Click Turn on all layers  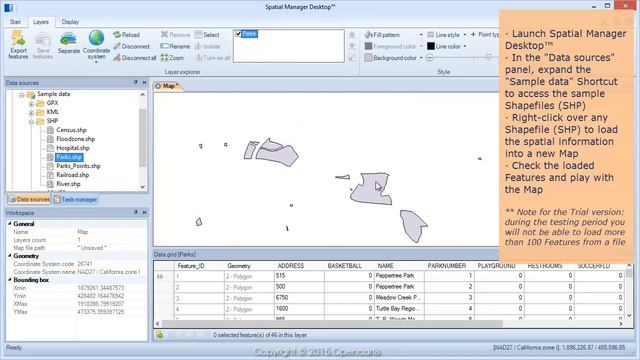[x=213, y=58]
